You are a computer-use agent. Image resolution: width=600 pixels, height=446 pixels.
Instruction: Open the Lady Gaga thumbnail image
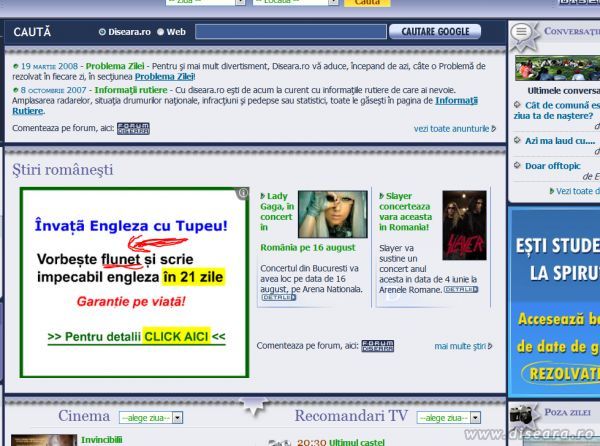pyautogui.click(x=333, y=214)
